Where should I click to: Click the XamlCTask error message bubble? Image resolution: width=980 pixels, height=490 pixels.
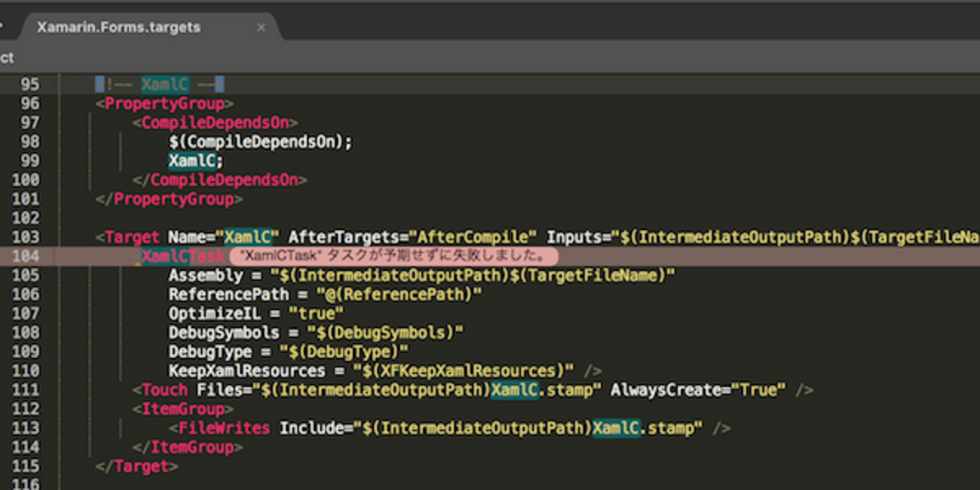click(x=393, y=256)
